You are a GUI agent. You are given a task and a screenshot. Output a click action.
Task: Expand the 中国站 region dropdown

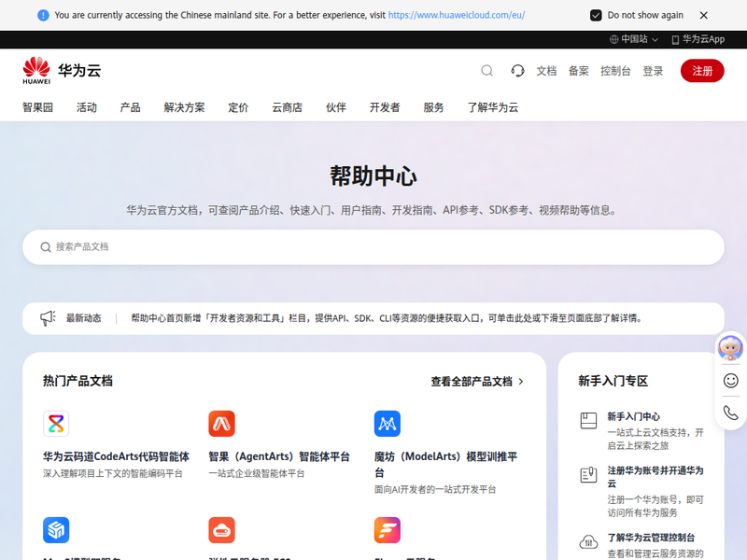tap(634, 39)
